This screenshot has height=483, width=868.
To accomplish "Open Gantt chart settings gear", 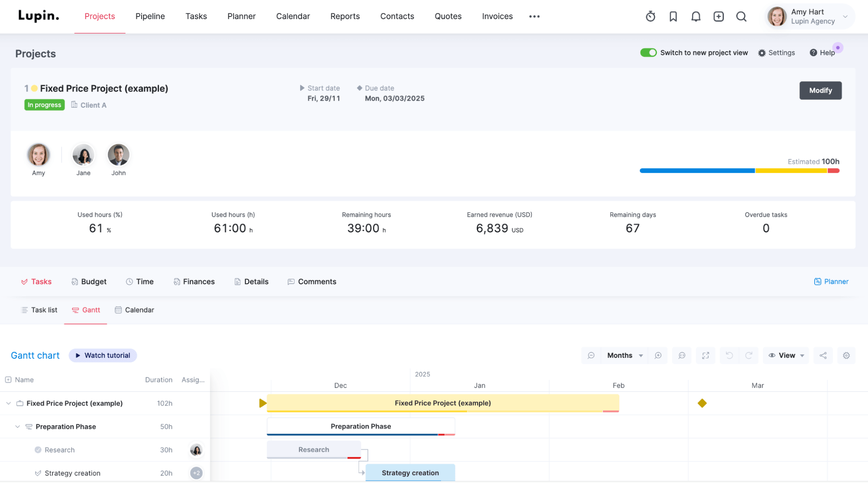I will (x=846, y=355).
